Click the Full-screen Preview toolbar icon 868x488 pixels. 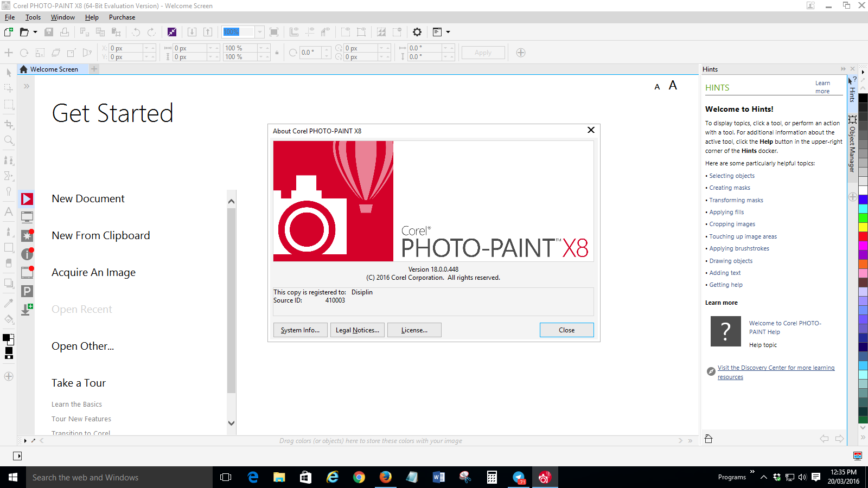click(274, 32)
